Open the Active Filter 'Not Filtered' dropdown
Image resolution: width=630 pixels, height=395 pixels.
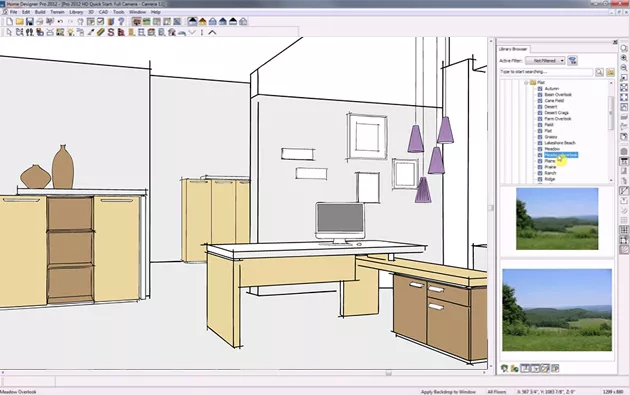pyautogui.click(x=545, y=61)
